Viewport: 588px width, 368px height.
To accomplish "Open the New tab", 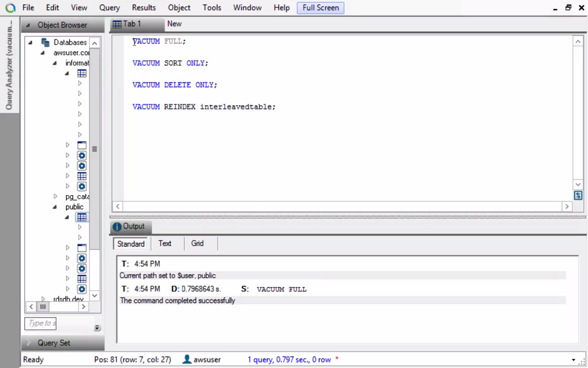I will coord(175,24).
